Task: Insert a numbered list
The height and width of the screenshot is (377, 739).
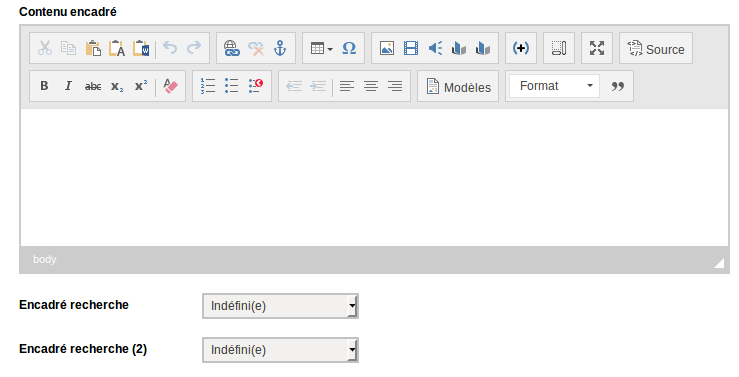Action: pyautogui.click(x=207, y=86)
